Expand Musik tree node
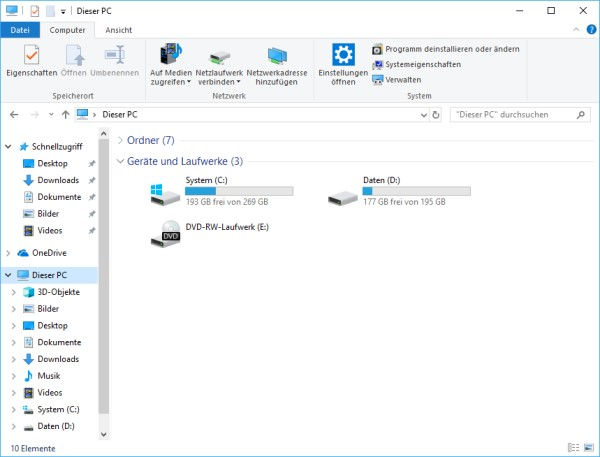This screenshot has width=600, height=457. (13, 376)
